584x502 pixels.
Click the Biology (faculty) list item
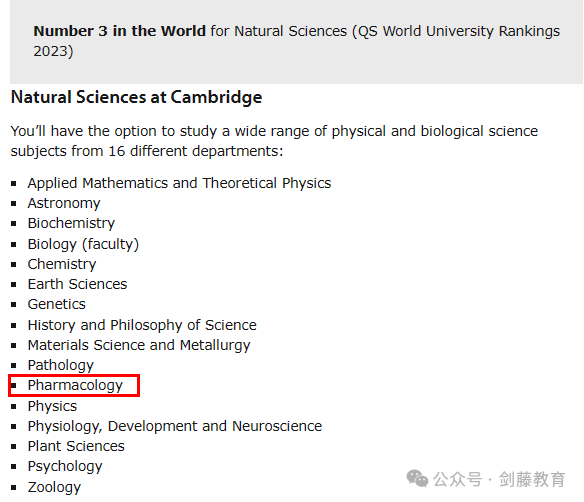[x=83, y=244]
